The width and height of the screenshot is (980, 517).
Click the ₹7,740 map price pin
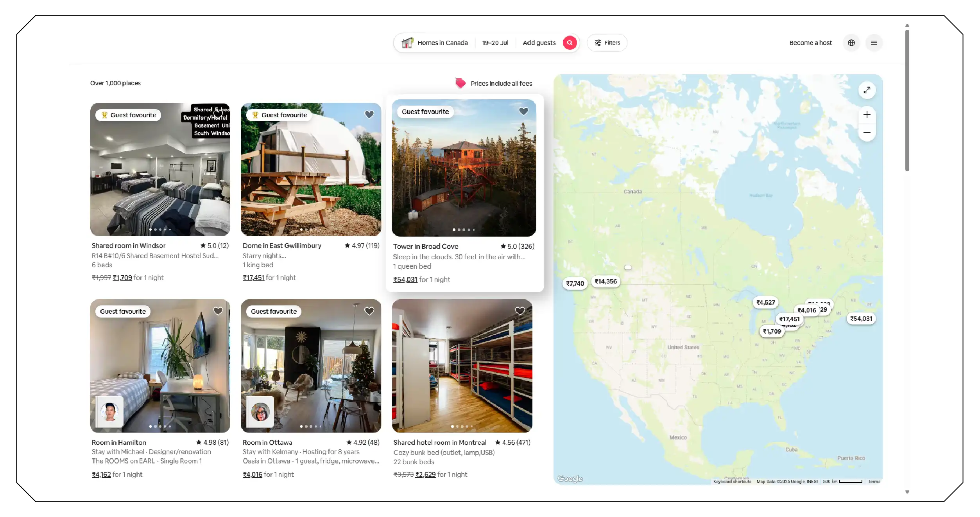point(575,284)
